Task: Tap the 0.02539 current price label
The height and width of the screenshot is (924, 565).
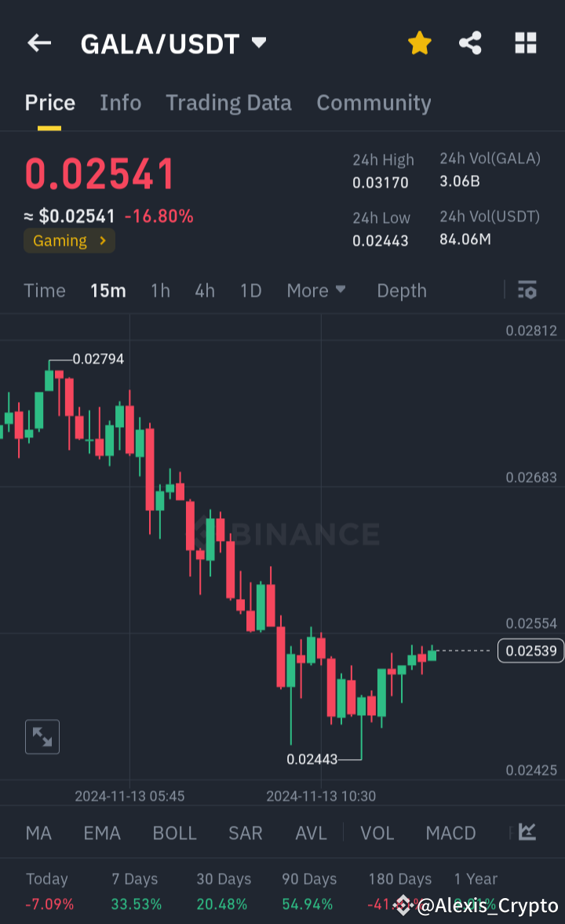Action: point(530,651)
